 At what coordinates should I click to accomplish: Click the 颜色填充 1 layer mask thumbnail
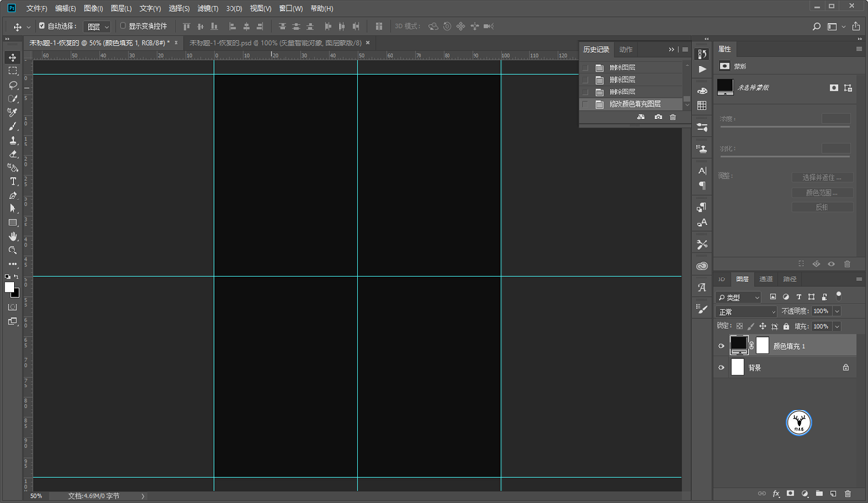click(762, 345)
